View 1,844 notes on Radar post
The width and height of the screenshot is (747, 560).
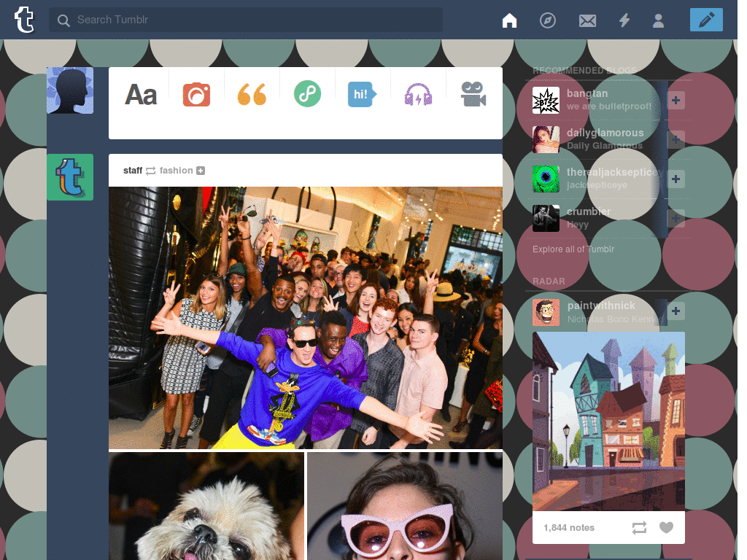coord(569,528)
